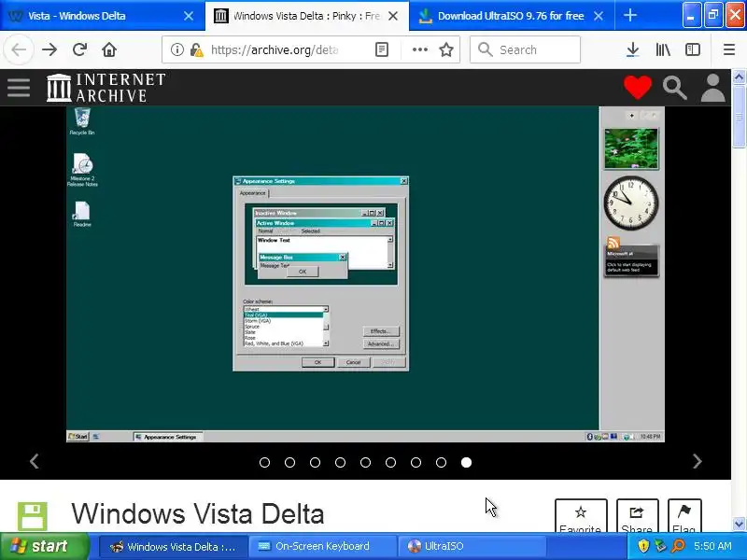Open the browser home page
The height and width of the screenshot is (560, 747).
click(109, 49)
